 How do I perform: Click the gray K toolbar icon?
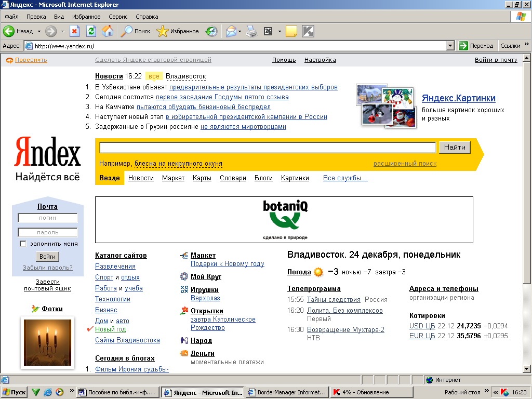(x=308, y=31)
